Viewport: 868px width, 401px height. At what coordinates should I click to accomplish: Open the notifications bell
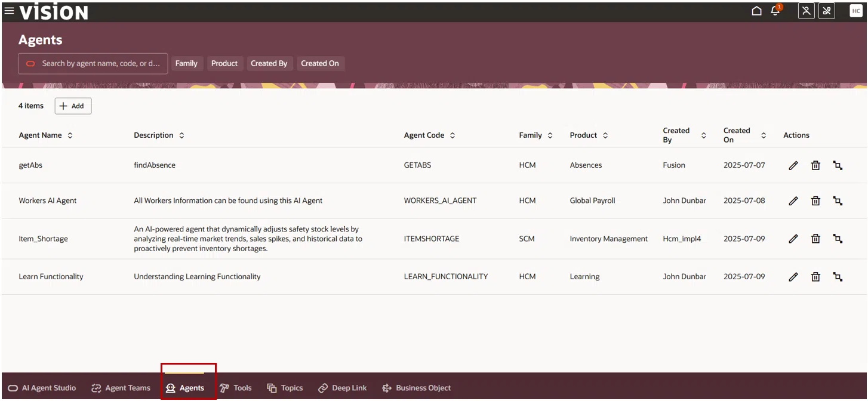(775, 11)
